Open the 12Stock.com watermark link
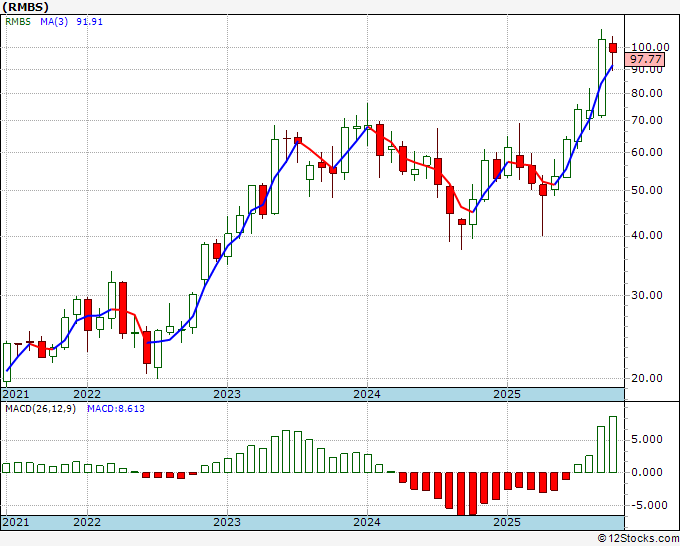The height and width of the screenshot is (546, 680). pyautogui.click(x=637, y=538)
